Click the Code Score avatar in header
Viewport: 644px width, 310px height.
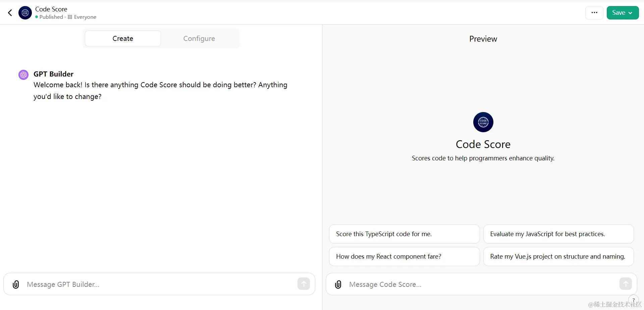[x=25, y=13]
